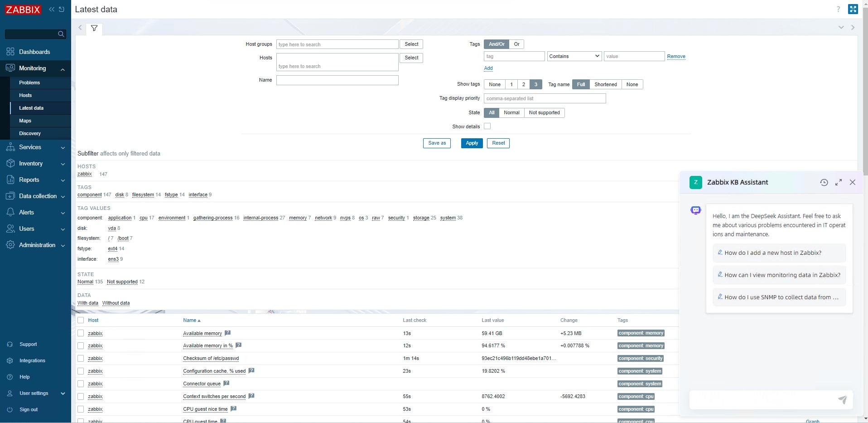This screenshot has height=423, width=868.
Task: Click the description icon next to CPU guest nice time
Action: pos(234,408)
